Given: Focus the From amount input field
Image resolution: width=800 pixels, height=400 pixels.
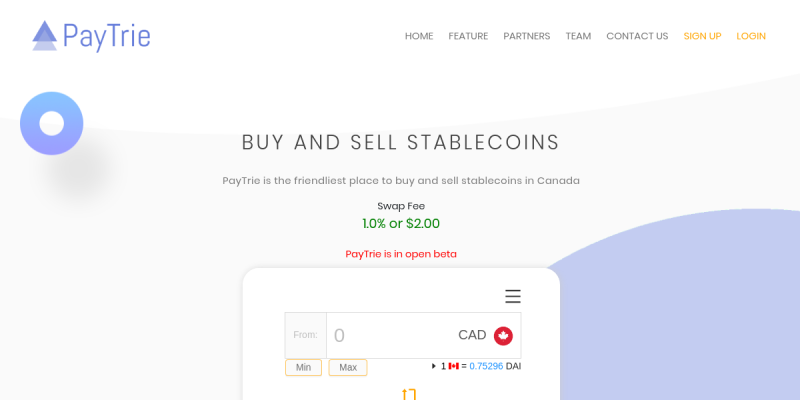Looking at the screenshot, I should coord(390,335).
